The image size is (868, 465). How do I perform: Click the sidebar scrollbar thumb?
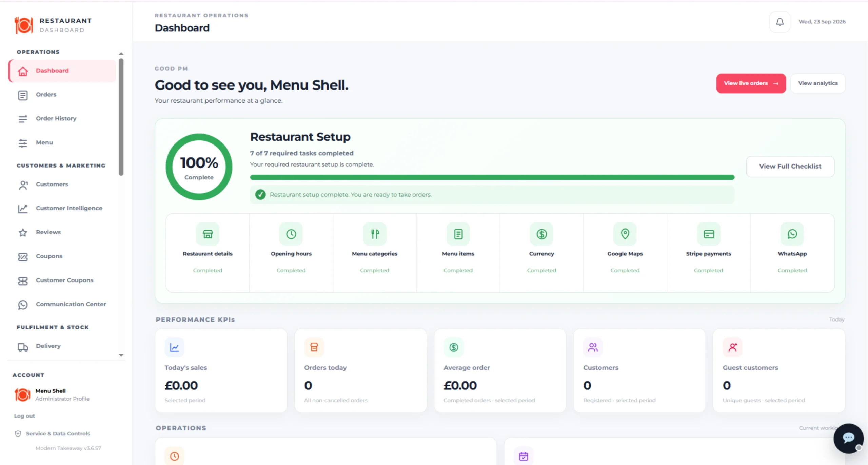[x=121, y=117]
